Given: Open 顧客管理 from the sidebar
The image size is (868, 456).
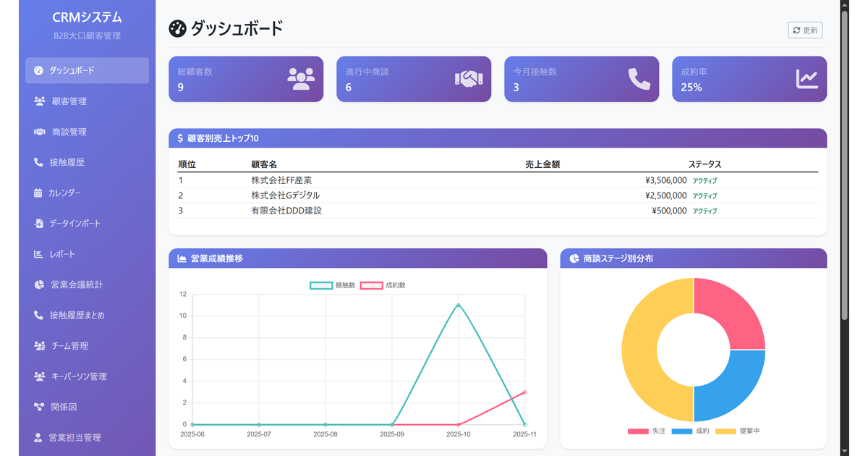Looking at the screenshot, I should pos(69,101).
